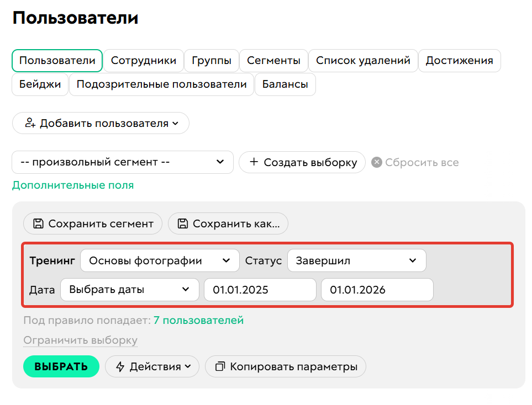Open the Подозрительные пользователи tab
Viewport: 532px width, 405px height.
161,85
